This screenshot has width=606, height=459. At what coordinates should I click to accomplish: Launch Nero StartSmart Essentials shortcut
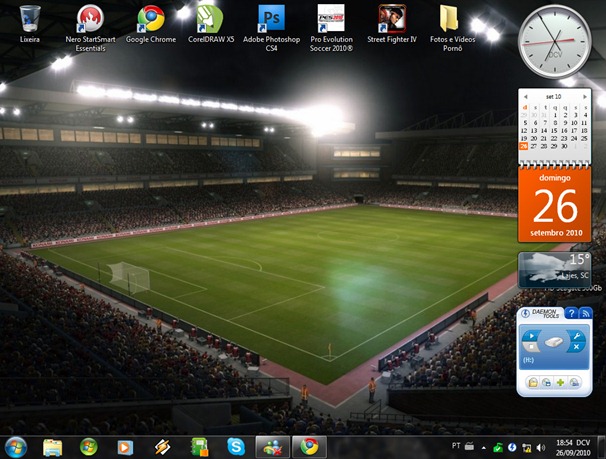[x=90, y=28]
